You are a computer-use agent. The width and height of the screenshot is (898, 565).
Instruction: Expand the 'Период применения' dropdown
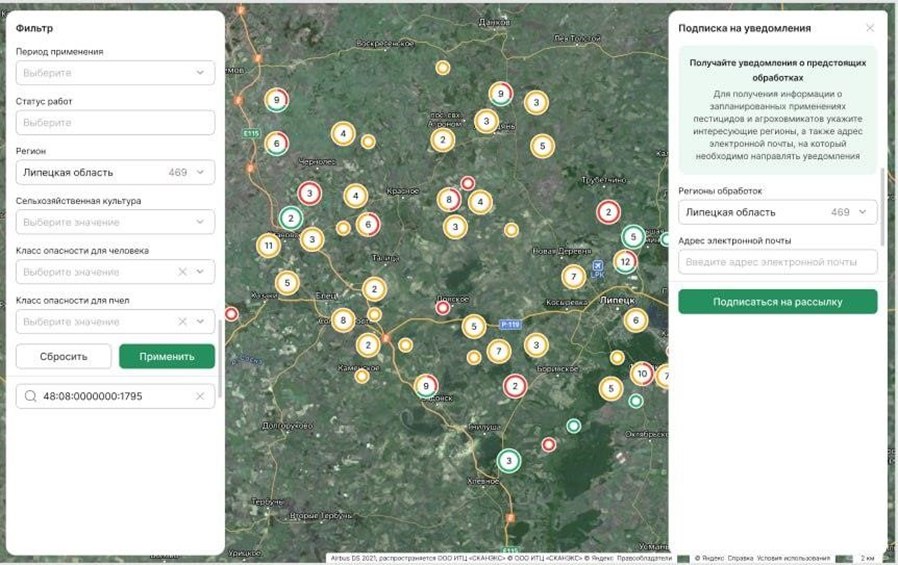[201, 73]
